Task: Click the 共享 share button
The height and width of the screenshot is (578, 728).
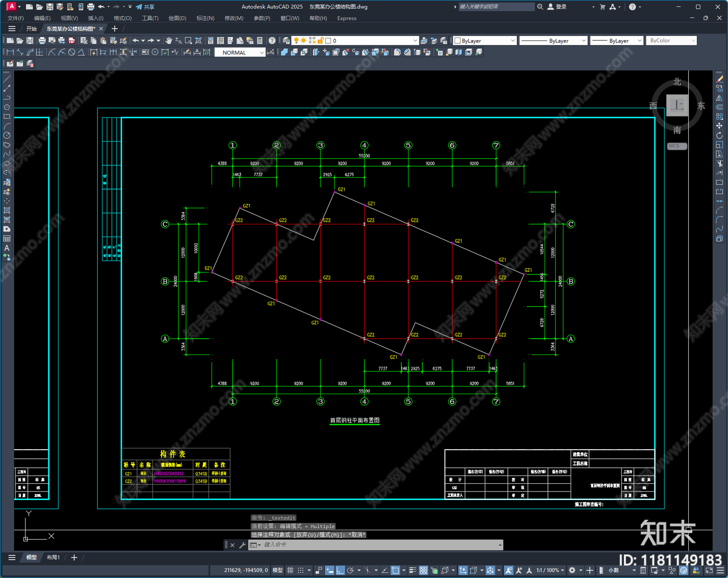Action: pos(145,7)
